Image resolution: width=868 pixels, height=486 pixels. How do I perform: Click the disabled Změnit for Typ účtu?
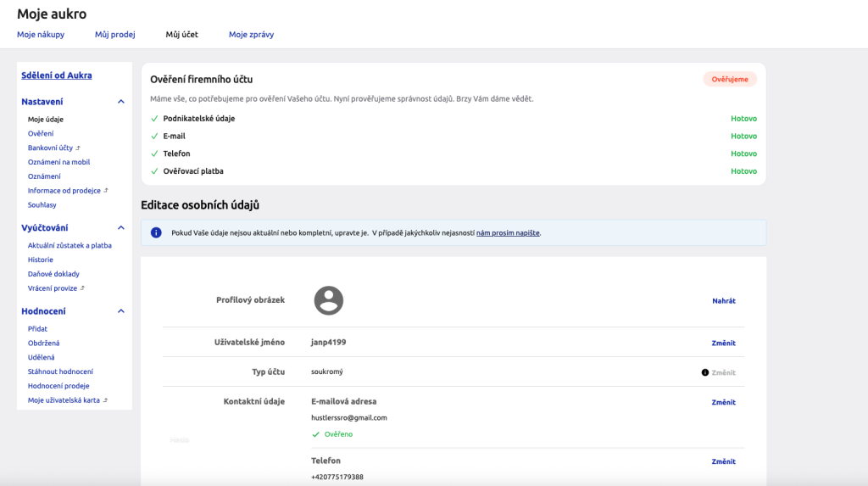tap(724, 372)
